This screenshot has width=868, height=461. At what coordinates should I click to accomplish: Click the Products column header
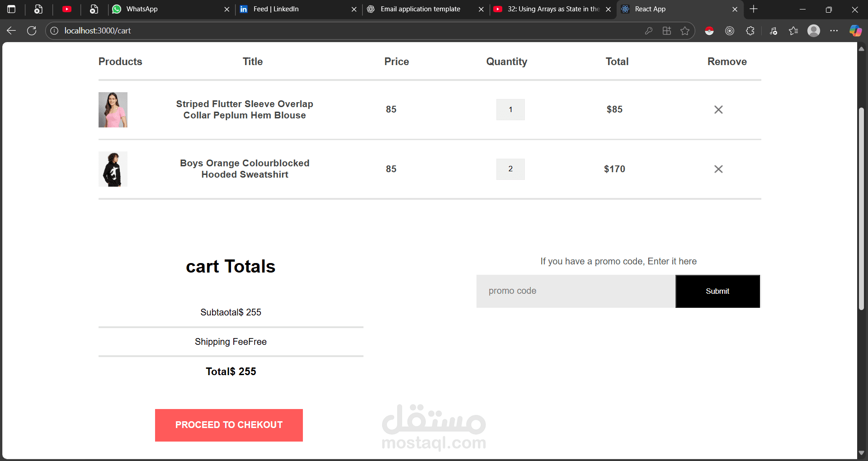pyautogui.click(x=120, y=61)
